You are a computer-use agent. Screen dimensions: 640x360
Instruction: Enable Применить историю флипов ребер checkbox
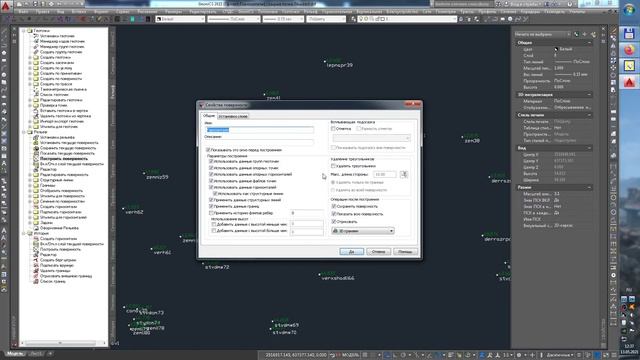(211, 213)
